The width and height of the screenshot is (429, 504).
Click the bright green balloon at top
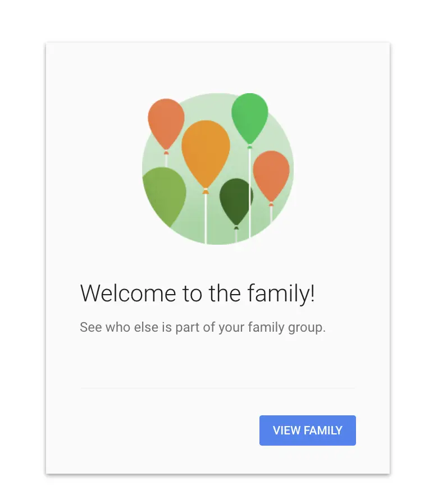tap(249, 118)
